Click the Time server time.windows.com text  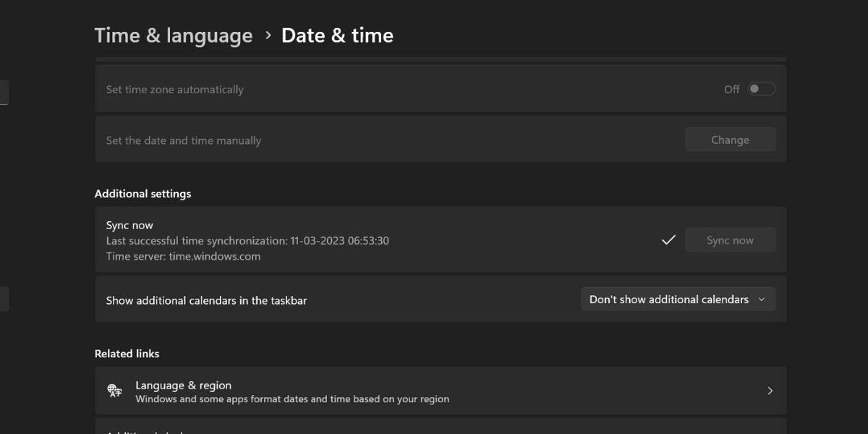point(183,256)
